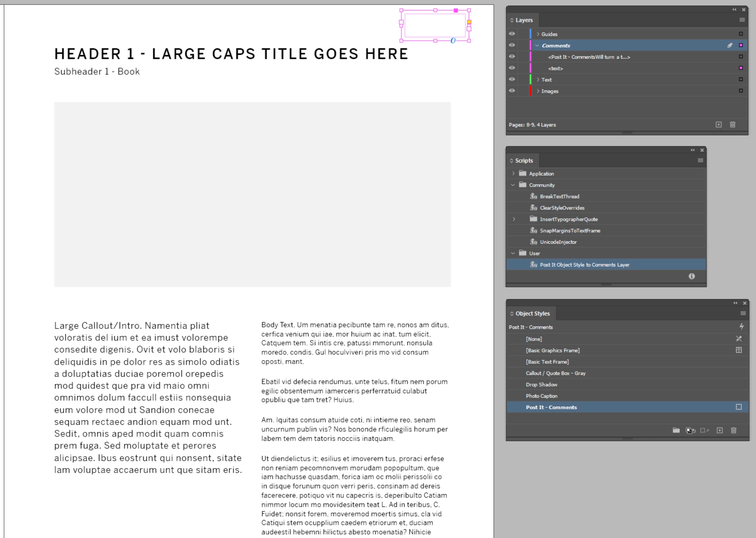Open the Layers panel hamburger menu
Screen dimensions: 756x538
point(742,20)
